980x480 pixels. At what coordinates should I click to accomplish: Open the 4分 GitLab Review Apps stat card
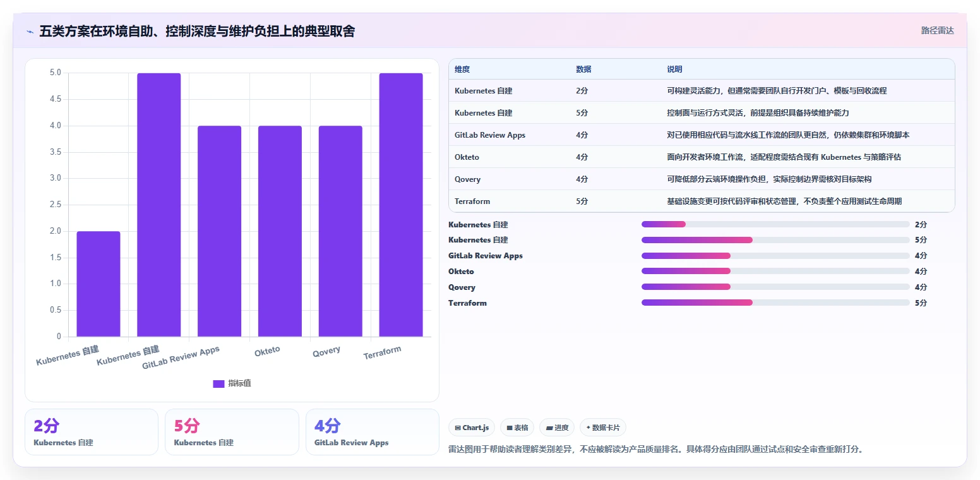(x=373, y=432)
